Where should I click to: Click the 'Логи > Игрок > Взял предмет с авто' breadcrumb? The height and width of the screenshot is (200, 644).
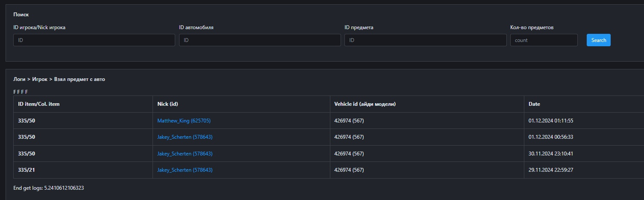[59, 79]
